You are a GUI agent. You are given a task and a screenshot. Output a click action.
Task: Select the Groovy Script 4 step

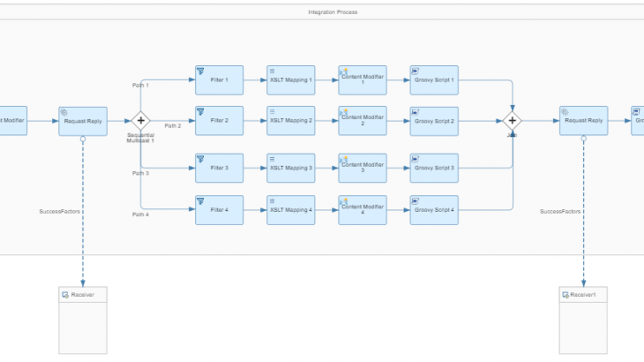pyautogui.click(x=434, y=210)
